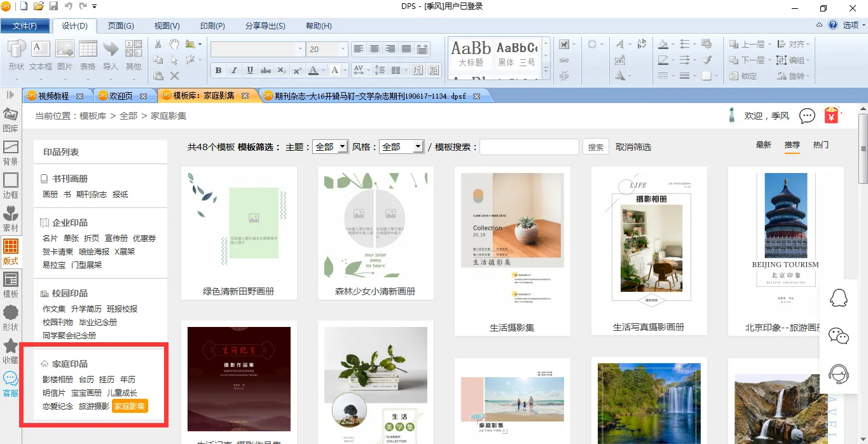Click the 取消筛选 clear filter link
The image size is (868, 444).
[633, 147]
